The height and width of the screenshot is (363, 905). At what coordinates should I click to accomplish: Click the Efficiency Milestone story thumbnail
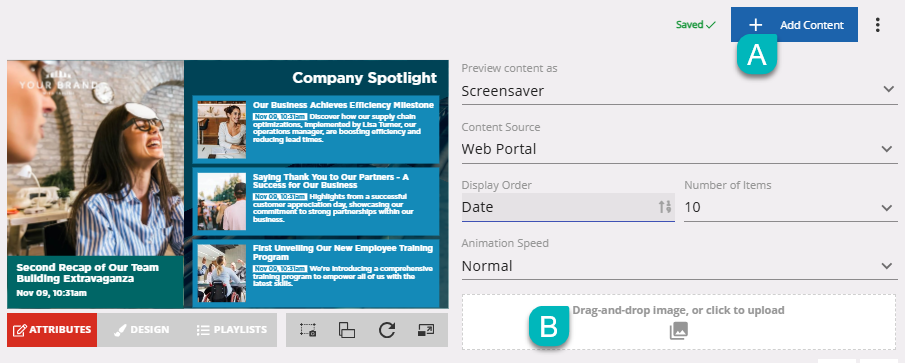pos(222,130)
